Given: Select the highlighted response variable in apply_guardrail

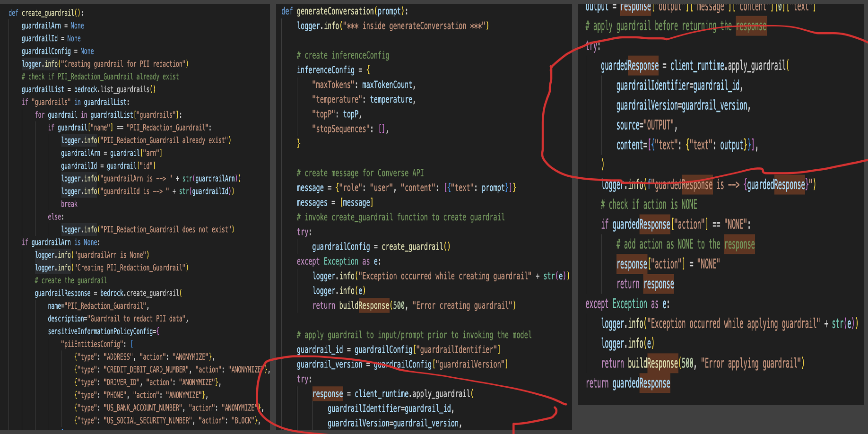Looking at the screenshot, I should 327,393.
